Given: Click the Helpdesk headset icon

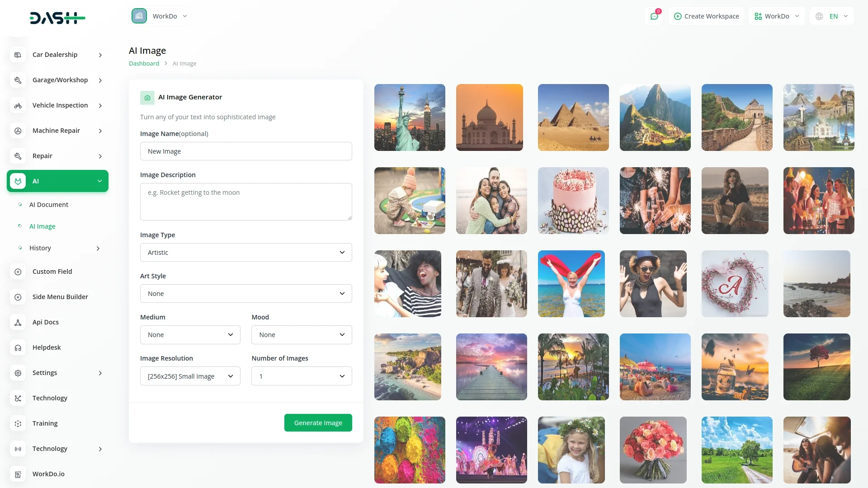Looking at the screenshot, I should pyautogui.click(x=18, y=347).
